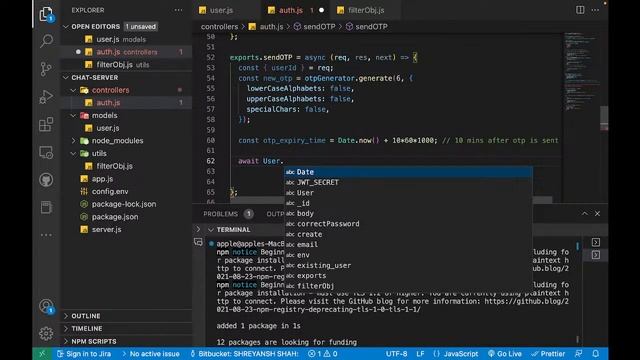Viewport: 640px width, 360px height.
Task: Open the Manage settings gear
Action: [46, 333]
